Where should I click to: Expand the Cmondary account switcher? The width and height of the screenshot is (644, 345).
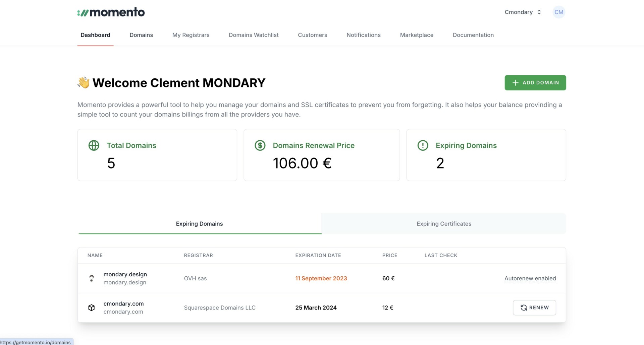[523, 12]
